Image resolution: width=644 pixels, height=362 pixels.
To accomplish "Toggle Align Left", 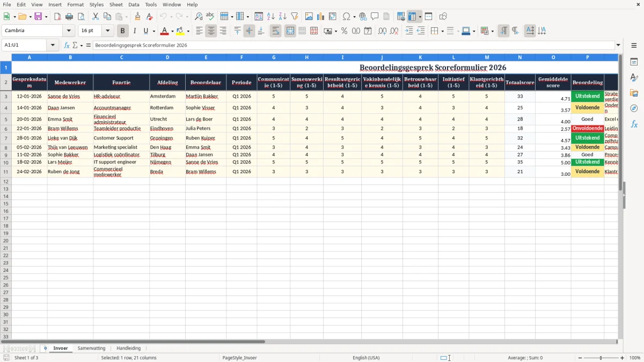I will [199, 31].
